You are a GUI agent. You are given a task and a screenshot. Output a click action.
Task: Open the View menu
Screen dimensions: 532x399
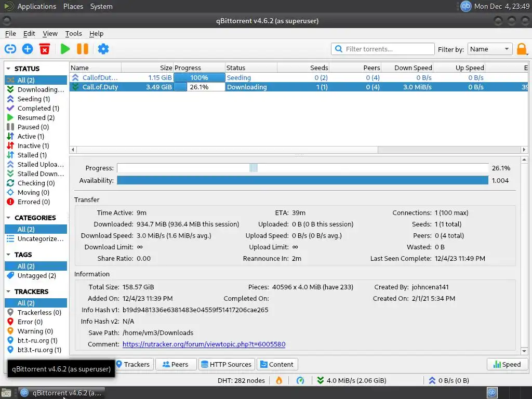coord(50,34)
